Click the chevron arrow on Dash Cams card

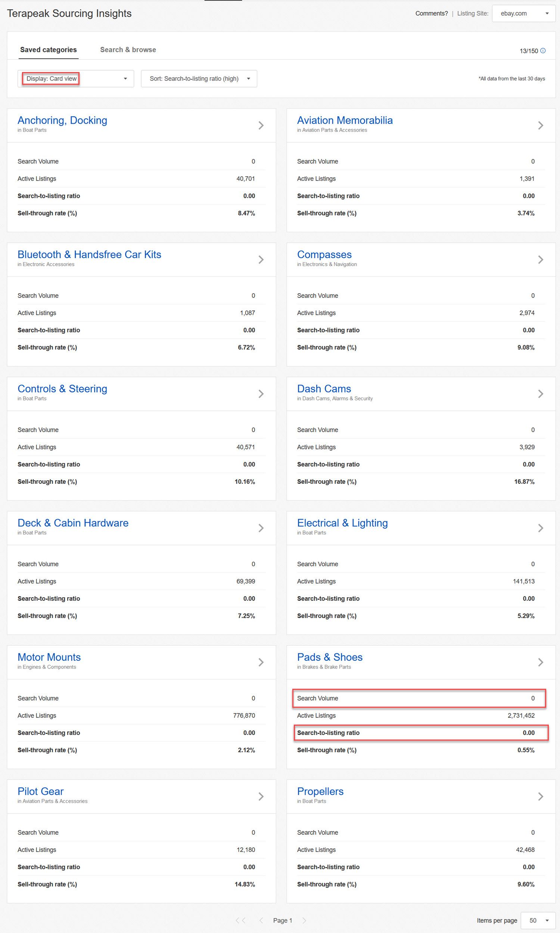point(540,394)
